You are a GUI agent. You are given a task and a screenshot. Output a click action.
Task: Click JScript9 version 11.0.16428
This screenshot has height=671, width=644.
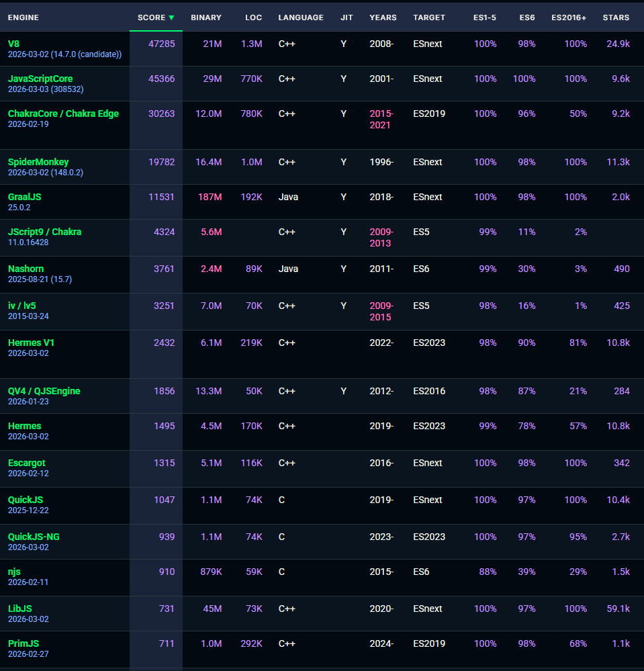pyautogui.click(x=28, y=242)
